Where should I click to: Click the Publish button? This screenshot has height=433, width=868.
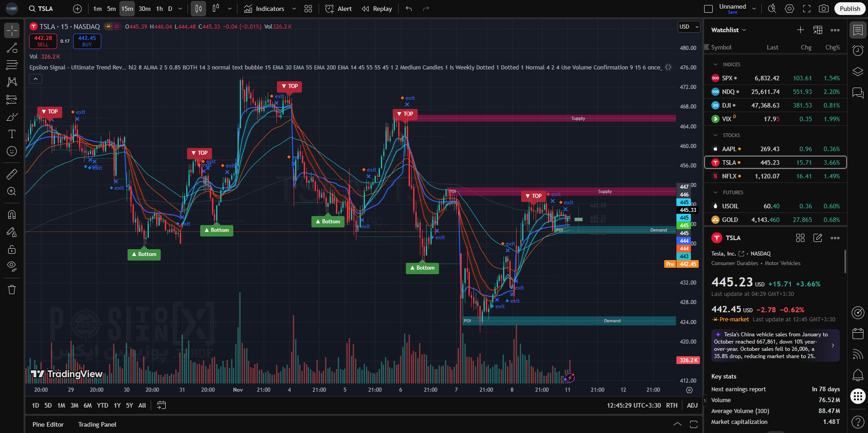(x=849, y=9)
